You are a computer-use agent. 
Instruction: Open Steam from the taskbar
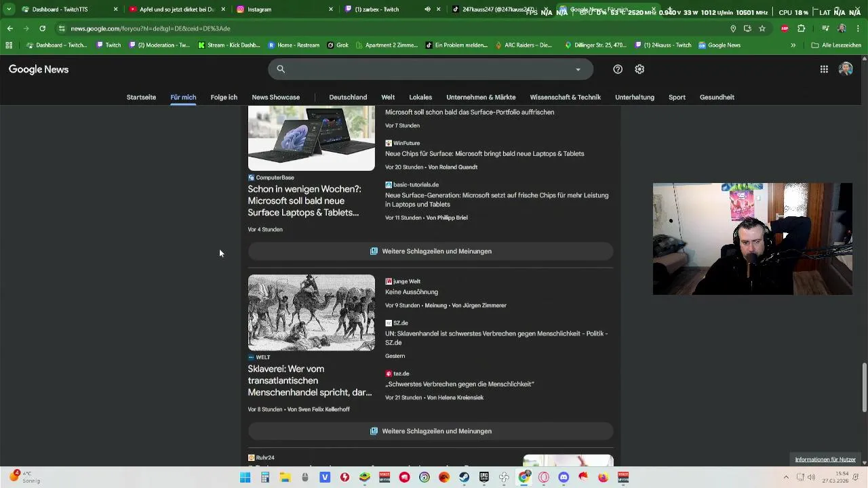464,477
